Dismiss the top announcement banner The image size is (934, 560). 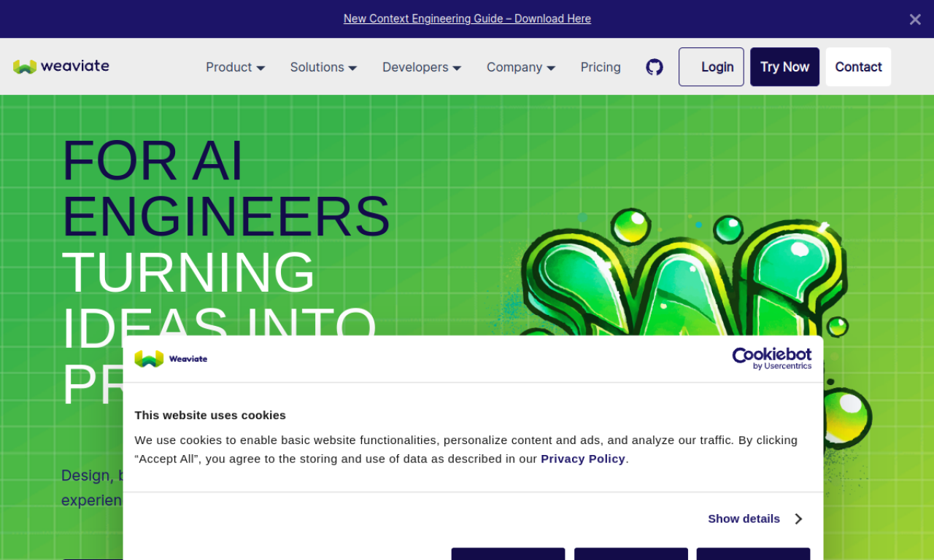(914, 20)
